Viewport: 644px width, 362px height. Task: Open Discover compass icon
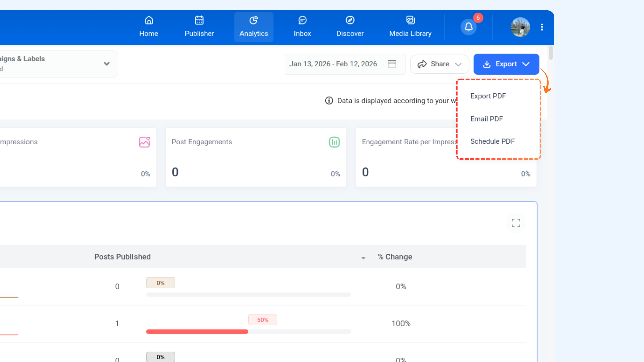pyautogui.click(x=350, y=21)
